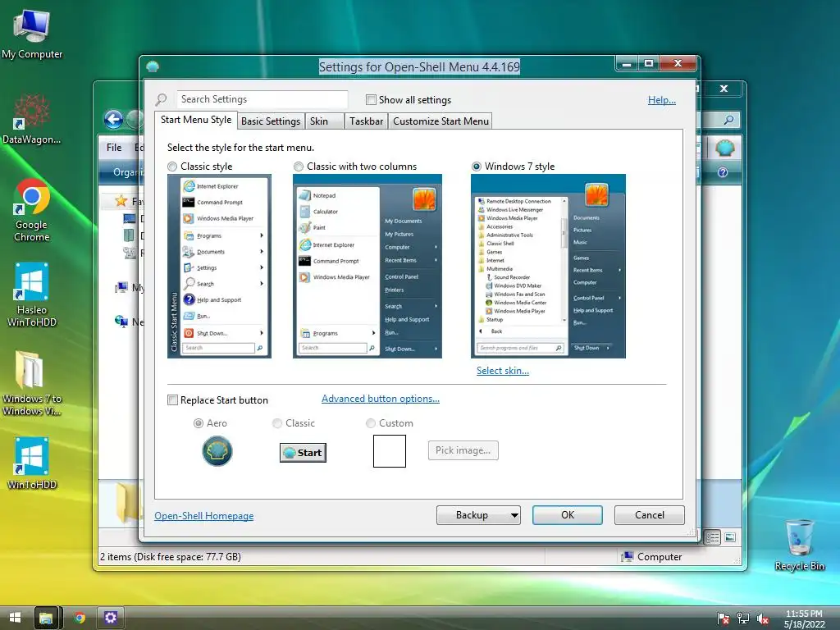Click the empty custom button image box
This screenshot has height=630, width=840.
coord(390,451)
